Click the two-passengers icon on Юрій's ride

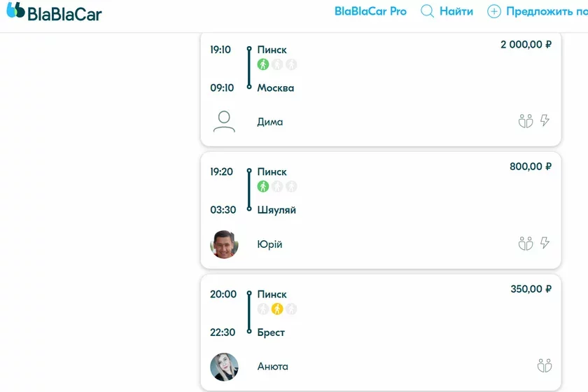click(x=526, y=243)
